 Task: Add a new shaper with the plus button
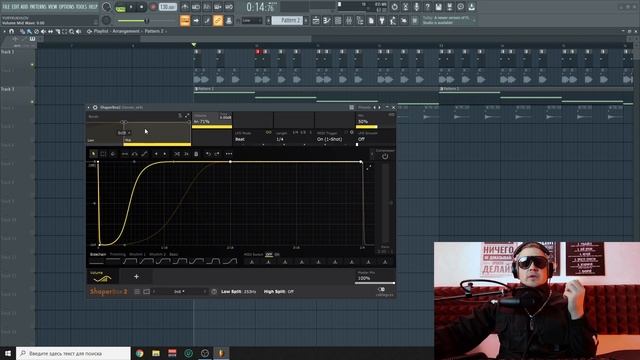[136, 277]
